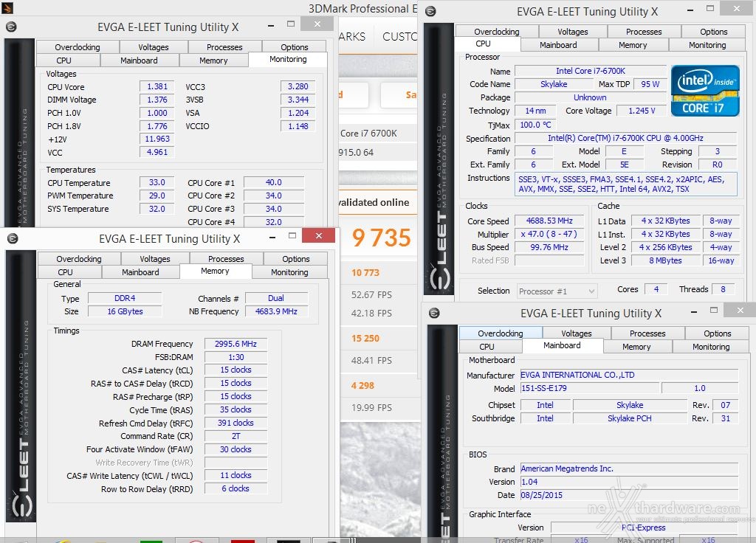Close the E-LEET window showing memory timings
This screenshot has width=756, height=543.
318,235
